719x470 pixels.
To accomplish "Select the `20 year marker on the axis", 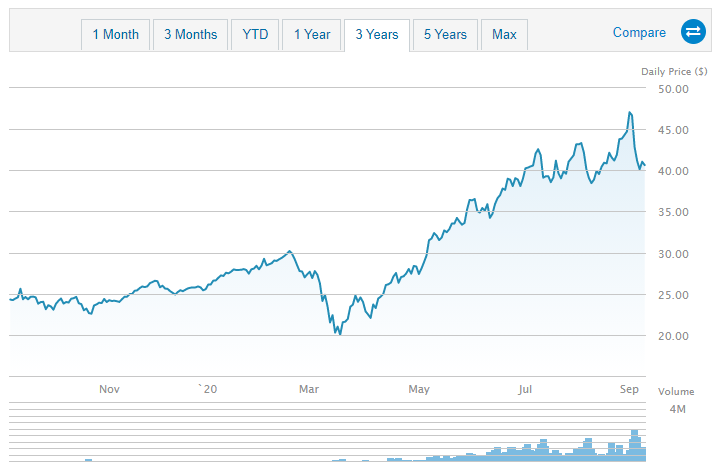I will tap(206, 389).
